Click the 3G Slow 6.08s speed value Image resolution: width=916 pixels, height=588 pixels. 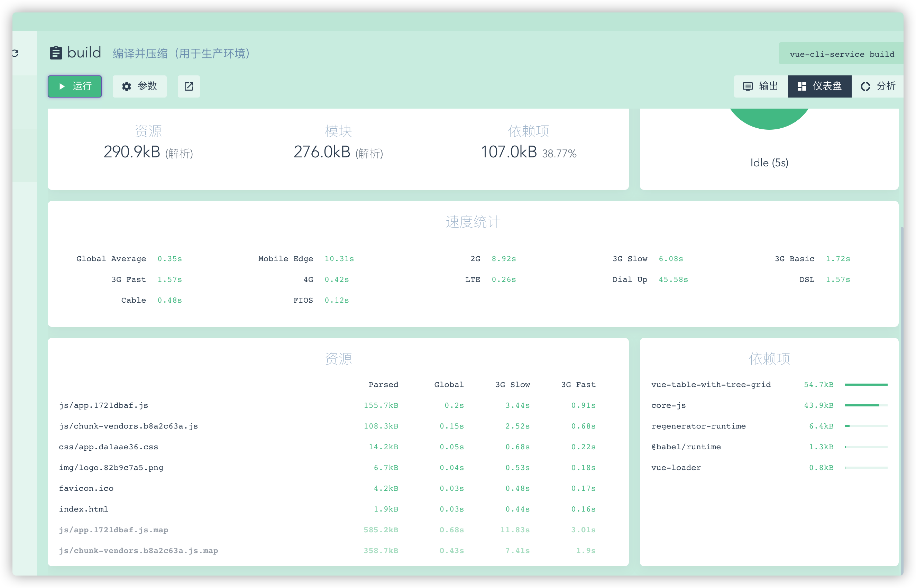click(x=671, y=258)
